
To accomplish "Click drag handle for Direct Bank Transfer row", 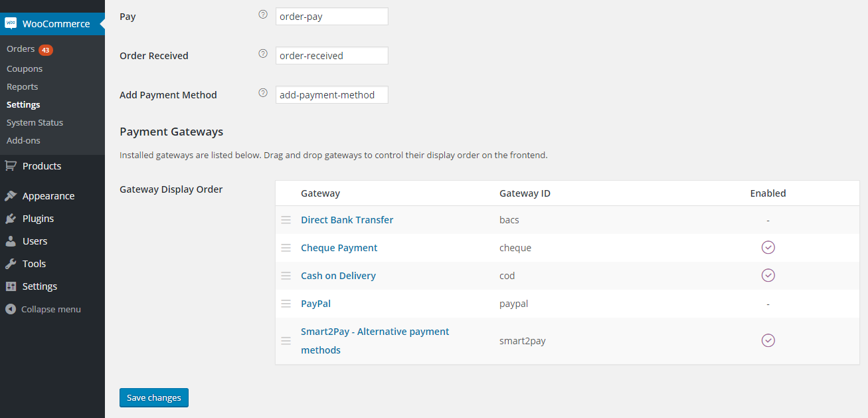I will [286, 220].
